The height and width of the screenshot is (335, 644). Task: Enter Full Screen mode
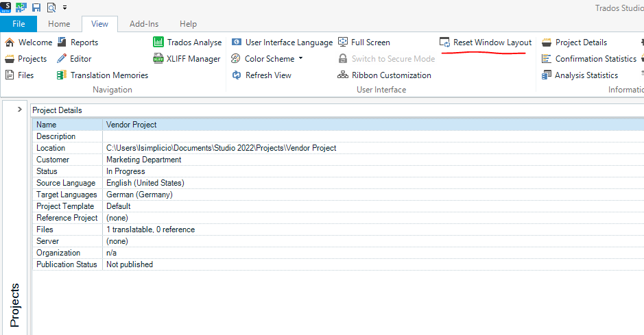(x=364, y=42)
